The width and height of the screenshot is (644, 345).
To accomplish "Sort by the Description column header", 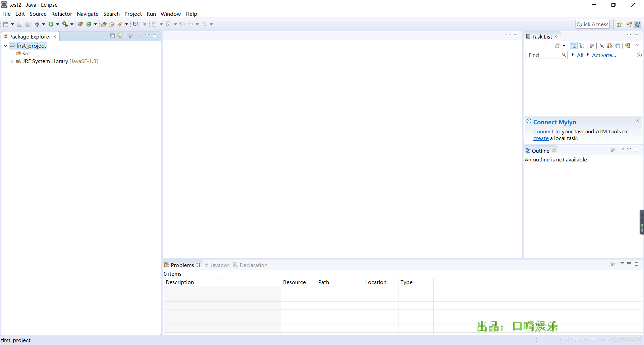I will [x=222, y=282].
